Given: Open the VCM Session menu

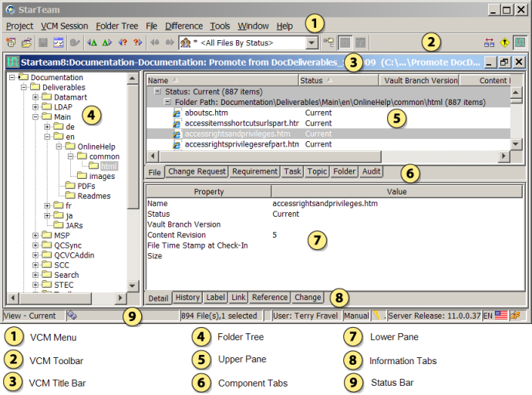Looking at the screenshot, I should tap(65, 25).
